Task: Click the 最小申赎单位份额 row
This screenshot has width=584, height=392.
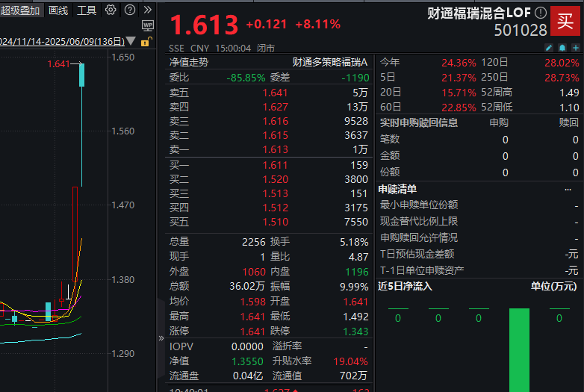Action: pyautogui.click(x=479, y=205)
